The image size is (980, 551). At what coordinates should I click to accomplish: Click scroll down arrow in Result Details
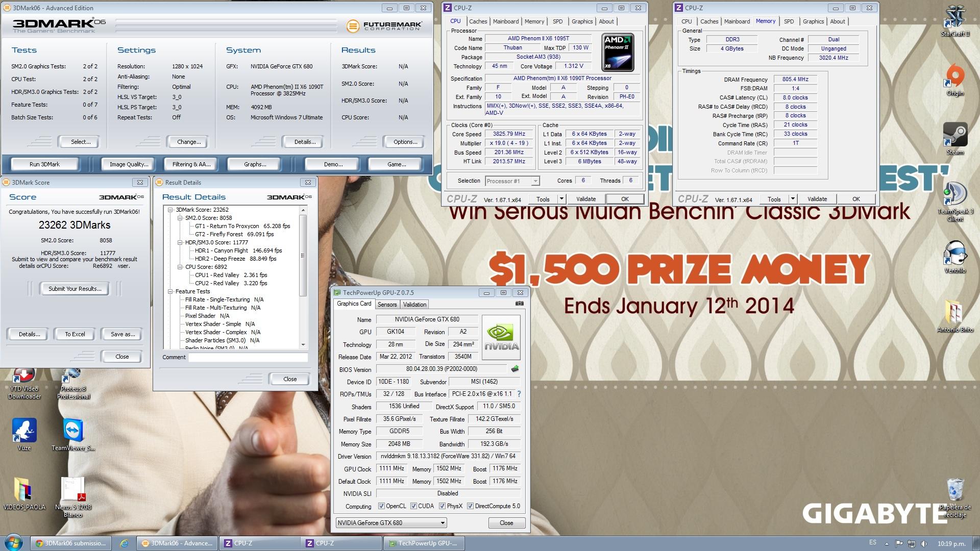(x=303, y=344)
